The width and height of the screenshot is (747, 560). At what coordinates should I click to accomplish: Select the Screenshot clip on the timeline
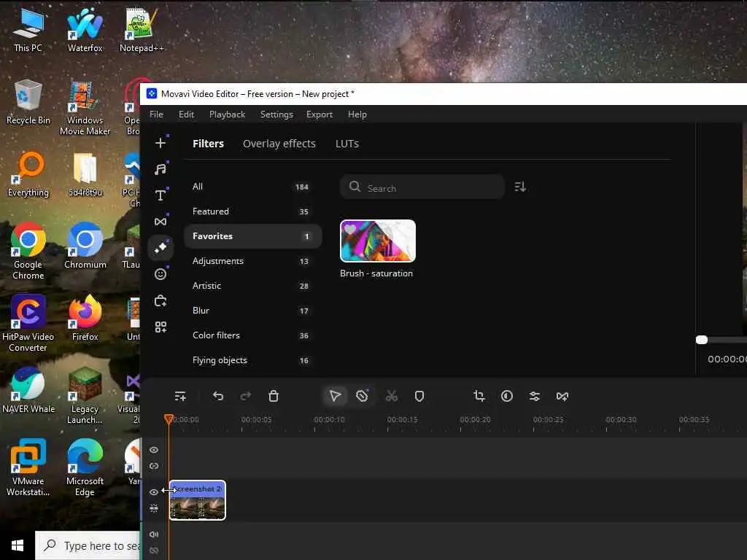click(198, 500)
